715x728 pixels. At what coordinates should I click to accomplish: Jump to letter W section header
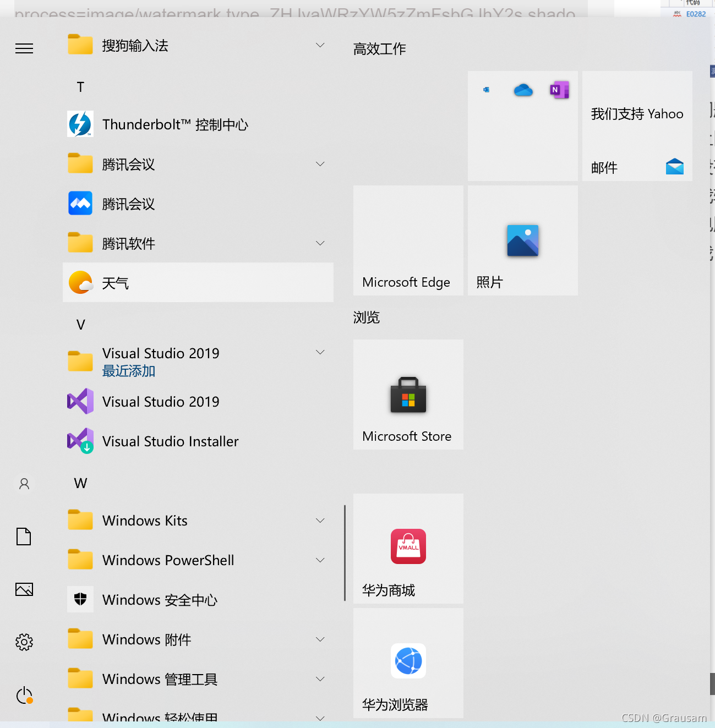(x=80, y=483)
